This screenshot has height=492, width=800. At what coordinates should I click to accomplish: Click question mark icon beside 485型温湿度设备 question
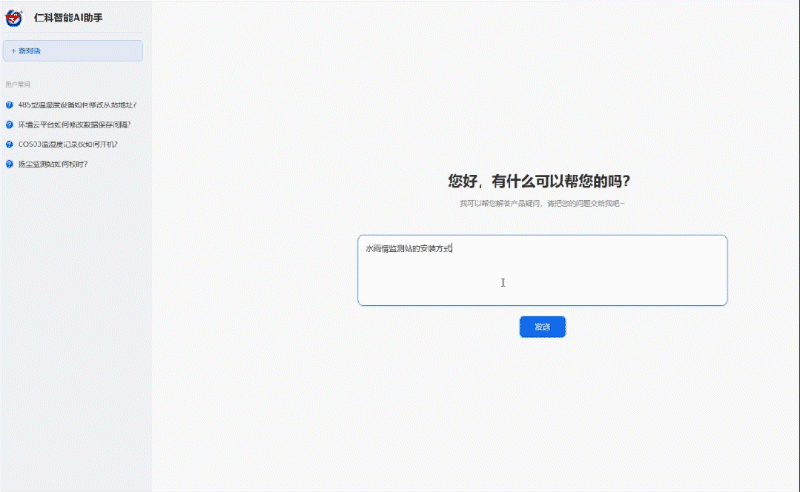(9, 104)
